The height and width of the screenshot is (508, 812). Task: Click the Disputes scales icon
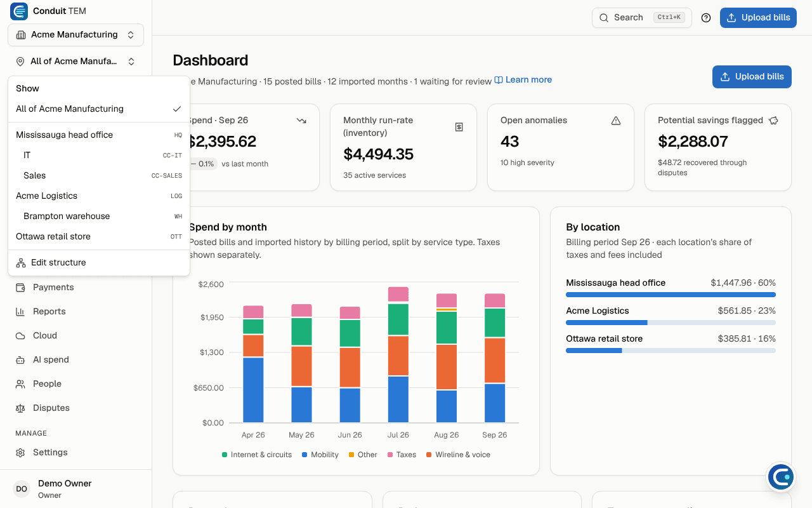pos(20,408)
